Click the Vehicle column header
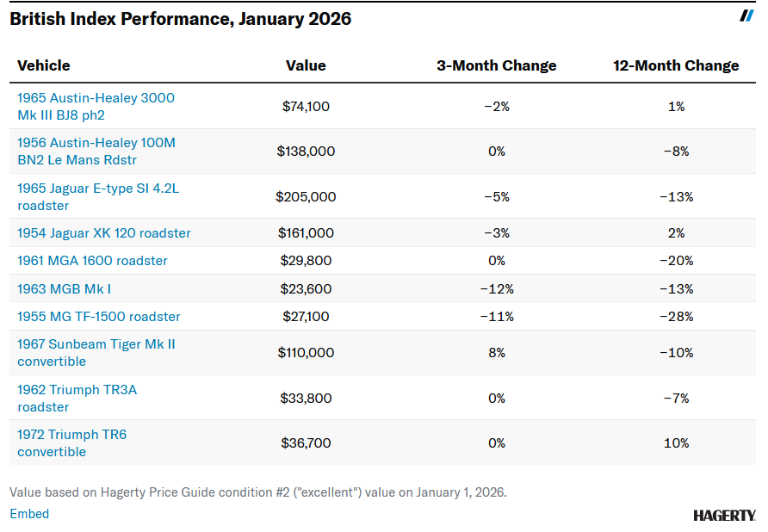The image size is (768, 532). (x=44, y=65)
